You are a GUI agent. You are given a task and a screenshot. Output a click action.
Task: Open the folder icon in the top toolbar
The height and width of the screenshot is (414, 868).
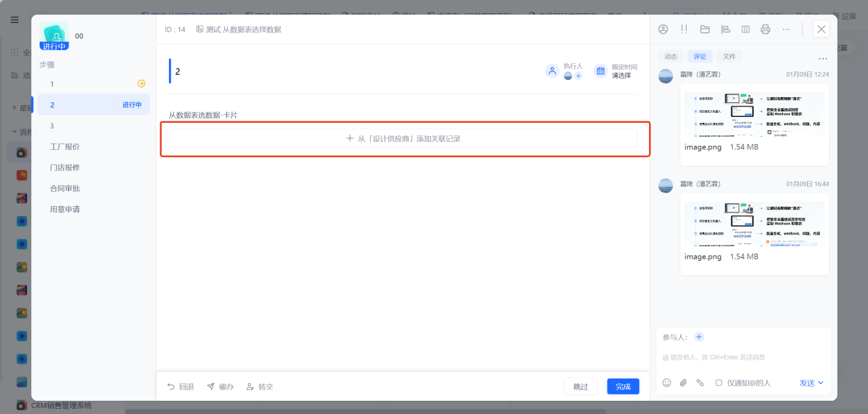tap(704, 29)
